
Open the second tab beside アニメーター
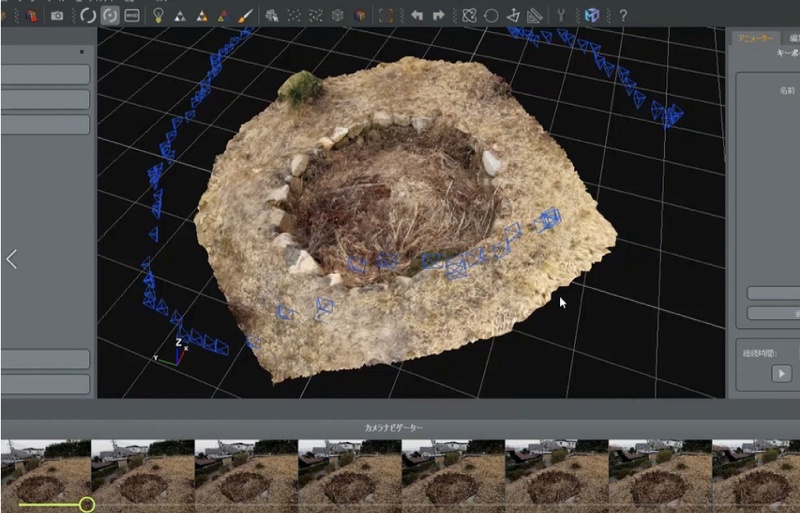(792, 38)
